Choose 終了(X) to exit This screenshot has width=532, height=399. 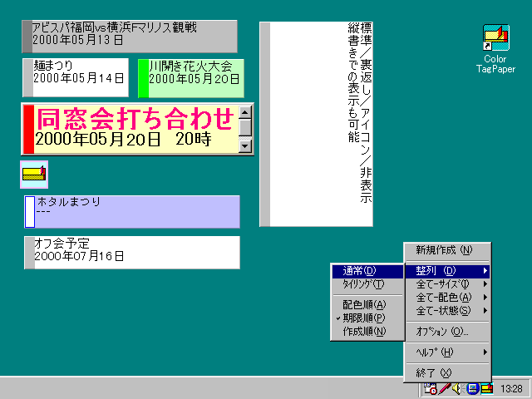(447, 373)
